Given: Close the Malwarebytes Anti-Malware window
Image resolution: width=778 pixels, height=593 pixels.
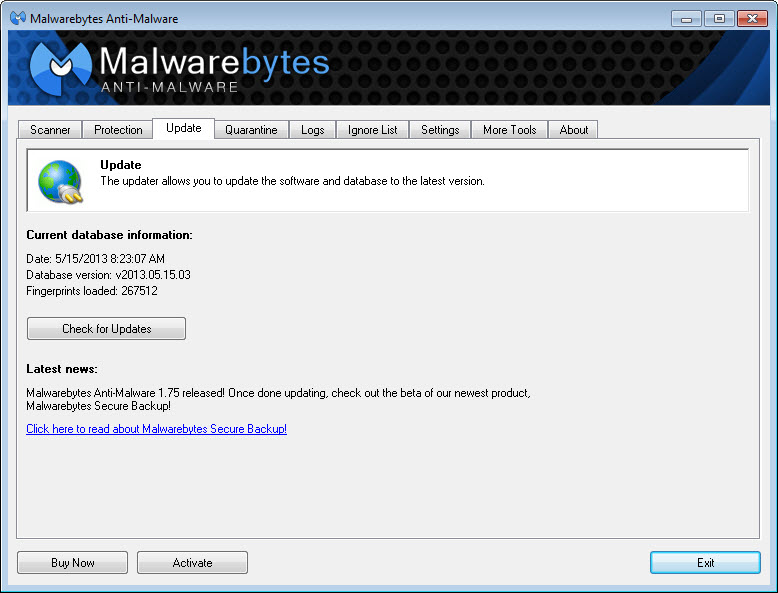Looking at the screenshot, I should (752, 19).
